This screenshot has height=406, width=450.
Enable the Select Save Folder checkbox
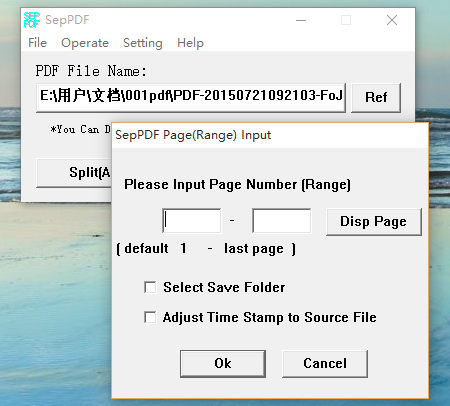pos(150,287)
